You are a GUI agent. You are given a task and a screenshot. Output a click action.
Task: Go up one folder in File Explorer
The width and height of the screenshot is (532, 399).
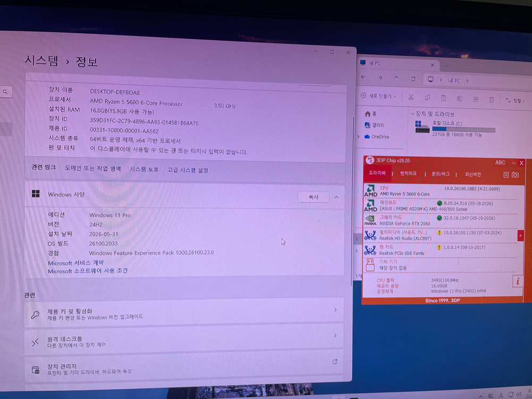tap(396, 78)
